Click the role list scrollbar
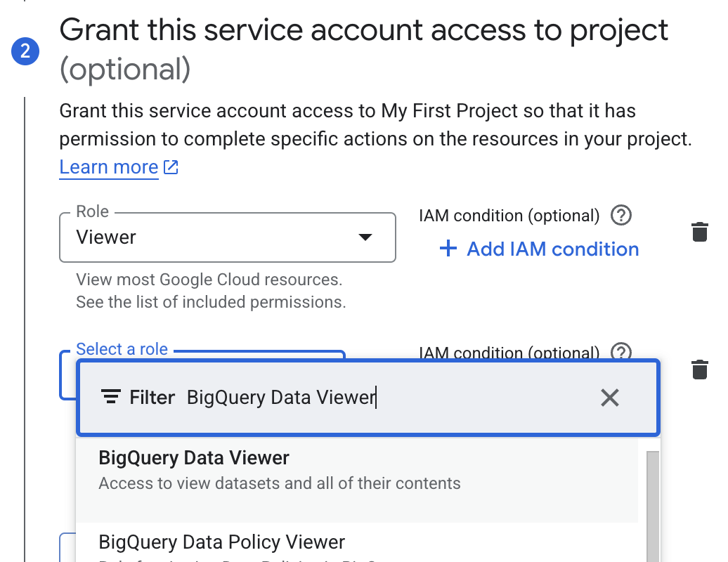The width and height of the screenshot is (728, 562). pyautogui.click(x=653, y=506)
